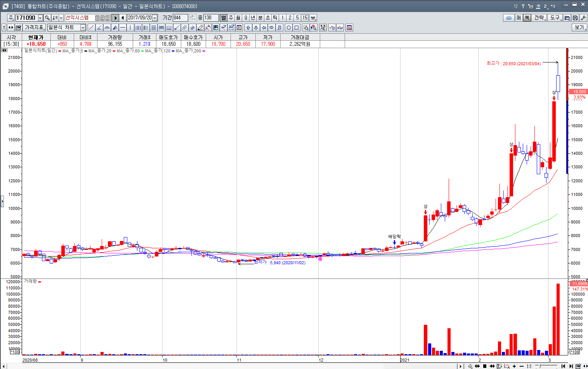588x369 pixels.
Task: Toggle the 월 monthly period button
Action: [x=238, y=18]
